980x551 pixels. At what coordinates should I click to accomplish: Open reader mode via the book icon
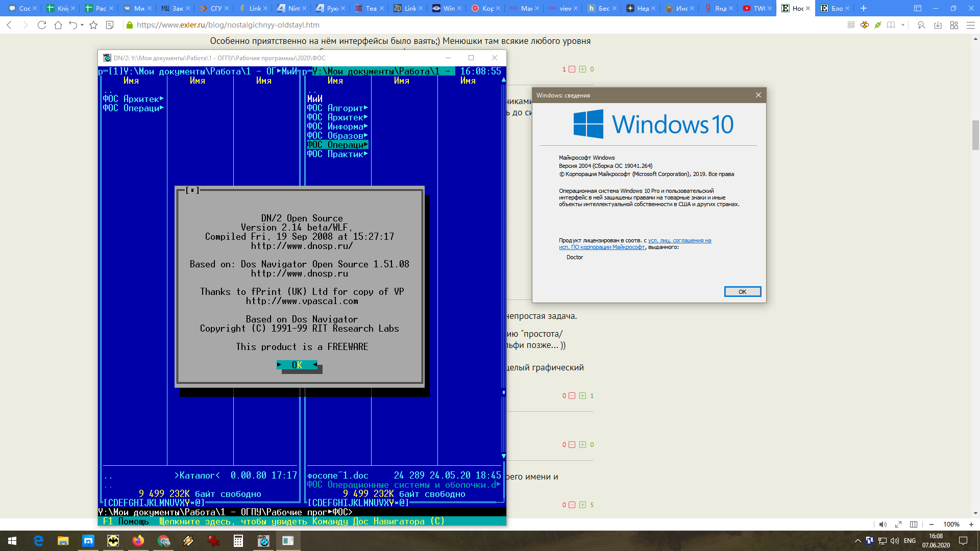[891, 25]
